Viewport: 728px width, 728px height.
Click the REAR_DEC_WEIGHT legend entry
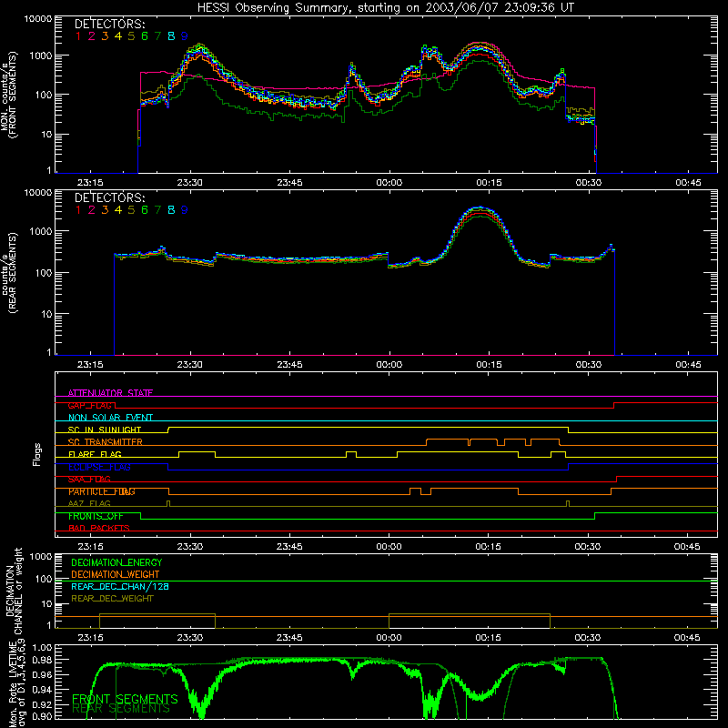(112, 599)
